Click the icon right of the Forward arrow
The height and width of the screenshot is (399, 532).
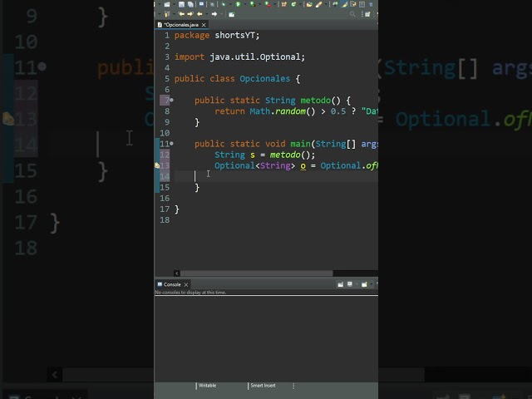(231, 14)
